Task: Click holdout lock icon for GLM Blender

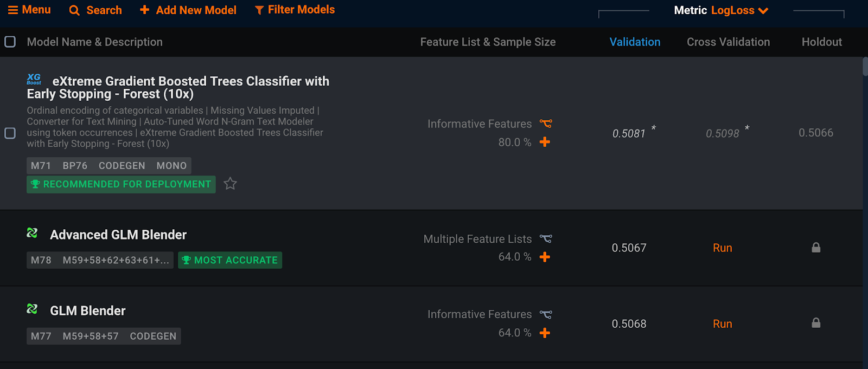Action: click(x=816, y=323)
